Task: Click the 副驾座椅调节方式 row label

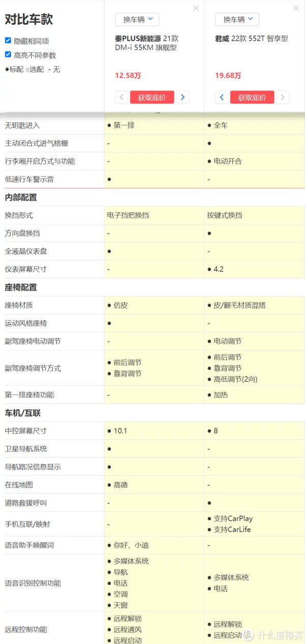Action: 33,368
